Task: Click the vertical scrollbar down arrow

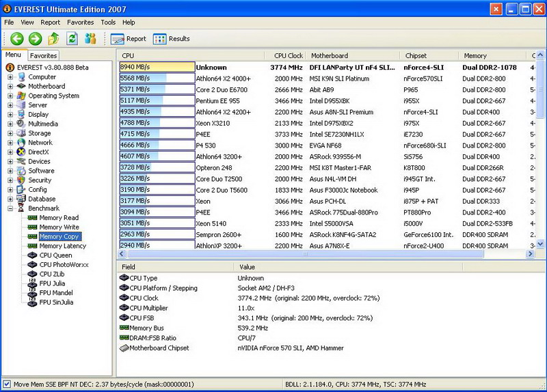Action: (x=540, y=244)
